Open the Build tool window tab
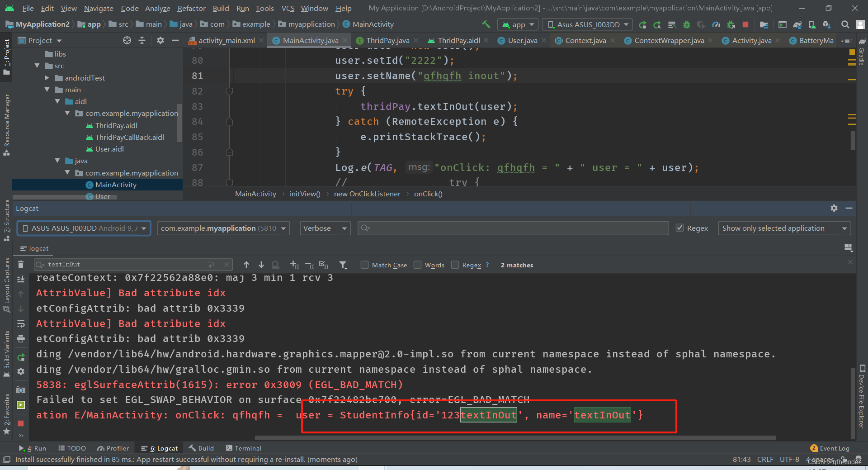 (x=202, y=448)
